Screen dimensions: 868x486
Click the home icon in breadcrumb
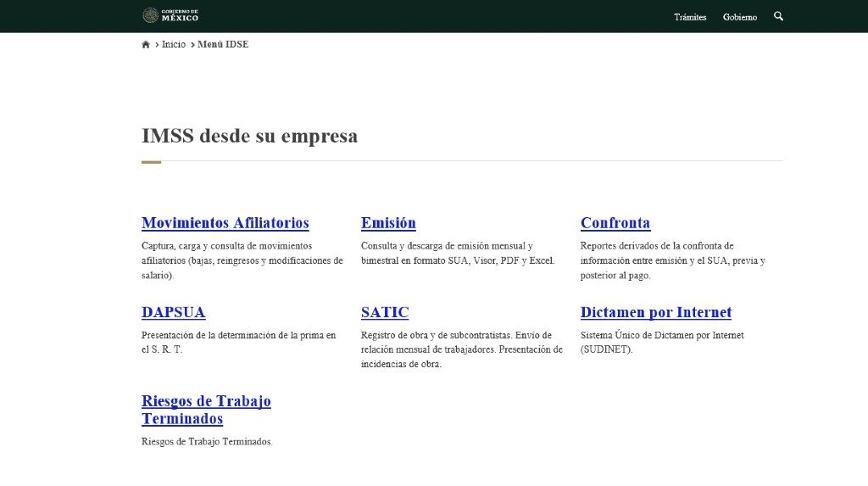coord(146,44)
